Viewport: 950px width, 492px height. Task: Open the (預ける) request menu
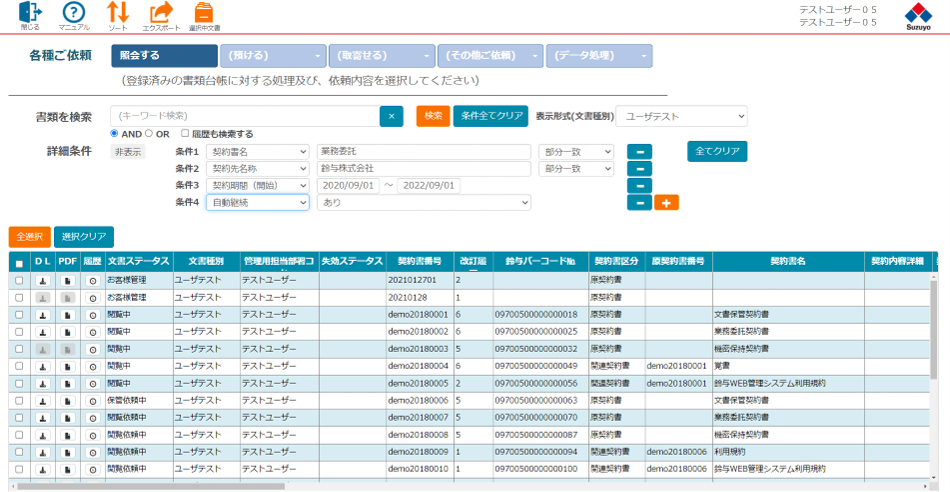tap(273, 56)
